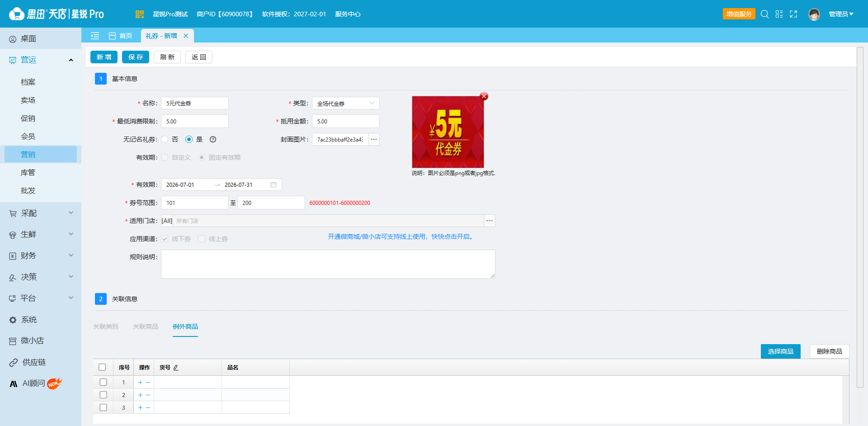This screenshot has width=868, height=426.
Task: Open 营销 submenu item
Action: click(x=41, y=154)
